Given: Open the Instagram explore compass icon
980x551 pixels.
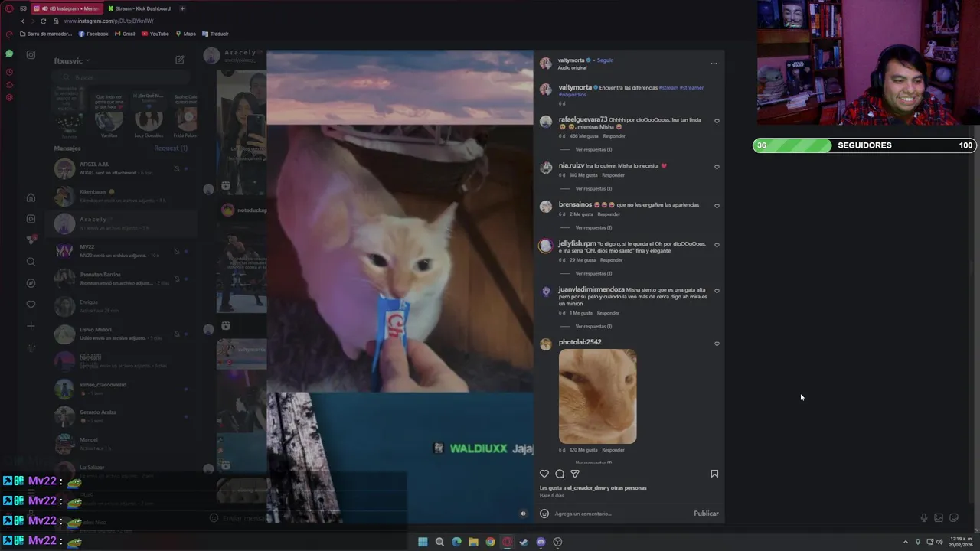Looking at the screenshot, I should [x=31, y=283].
